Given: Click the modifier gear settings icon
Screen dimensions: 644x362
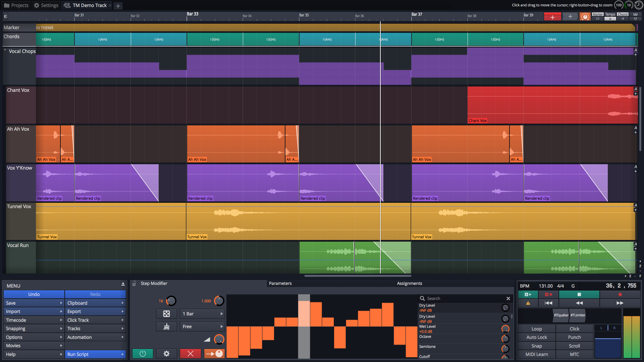Looking at the screenshot, I should click(x=166, y=354).
